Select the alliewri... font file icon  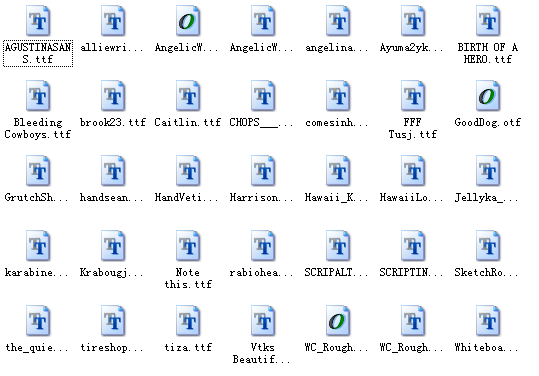(x=113, y=21)
